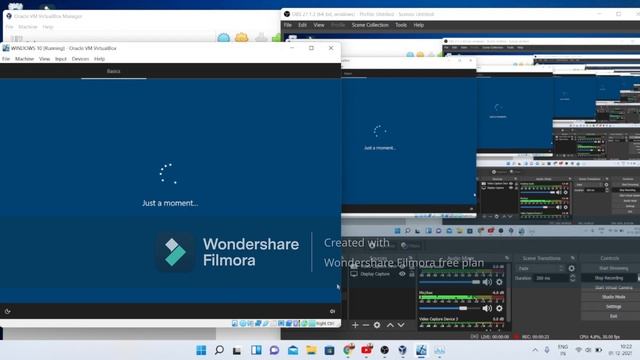
Task: Adjust first audio channel volume slider
Action: click(x=450, y=282)
